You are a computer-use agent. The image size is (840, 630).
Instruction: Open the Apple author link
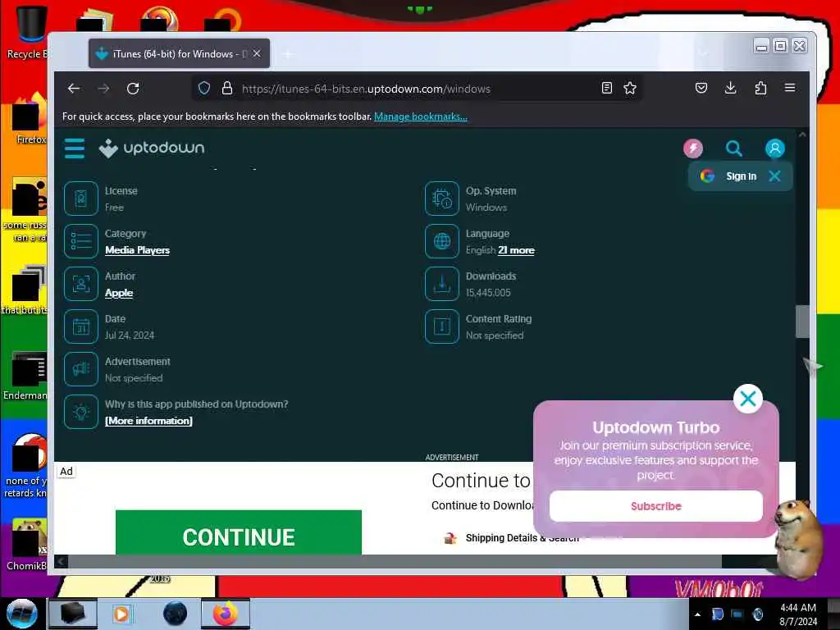[119, 293]
